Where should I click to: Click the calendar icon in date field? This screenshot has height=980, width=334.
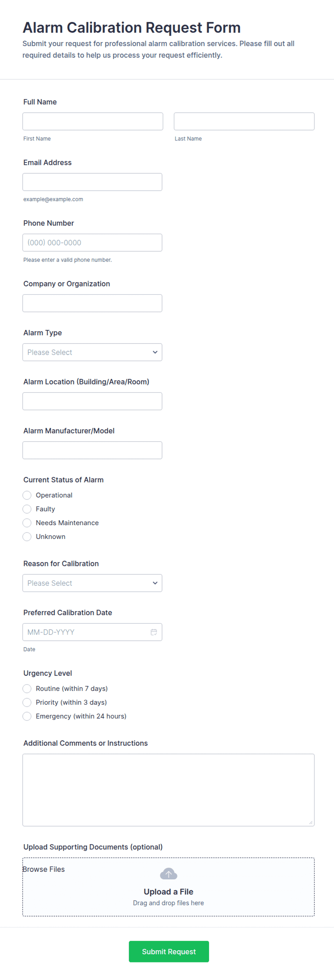coord(153,632)
